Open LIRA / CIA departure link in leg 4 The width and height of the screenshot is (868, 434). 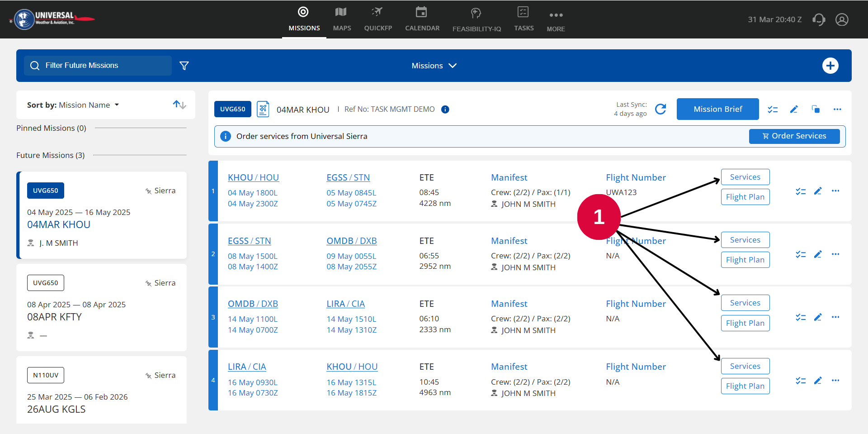pyautogui.click(x=247, y=367)
